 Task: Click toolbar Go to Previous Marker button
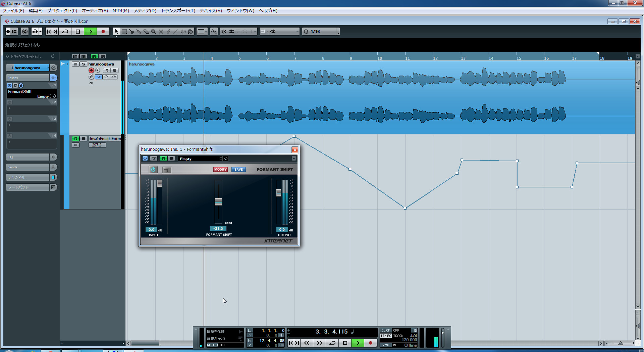(49, 32)
